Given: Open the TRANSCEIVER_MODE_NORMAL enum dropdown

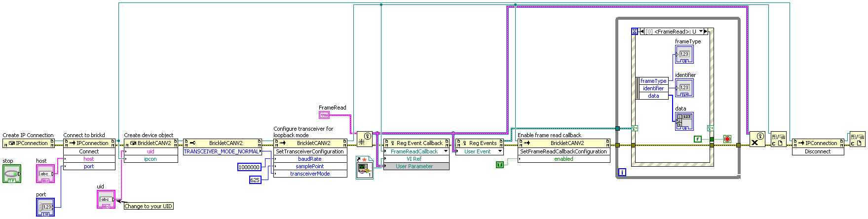Looking at the screenshot, I should pyautogui.click(x=222, y=151).
